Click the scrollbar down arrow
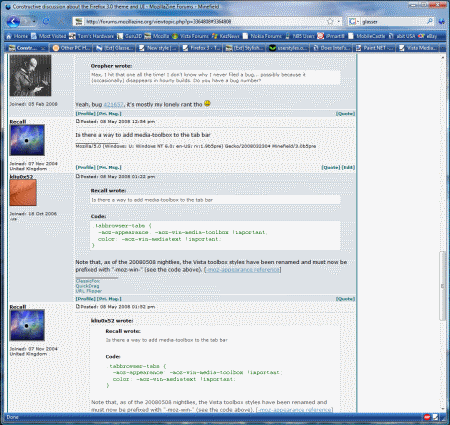 coord(442,409)
